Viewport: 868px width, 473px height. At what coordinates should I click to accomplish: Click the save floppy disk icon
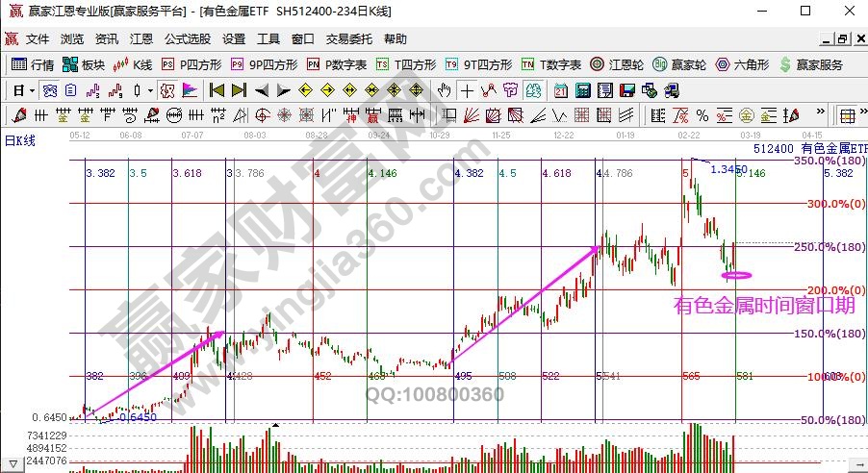tap(627, 90)
